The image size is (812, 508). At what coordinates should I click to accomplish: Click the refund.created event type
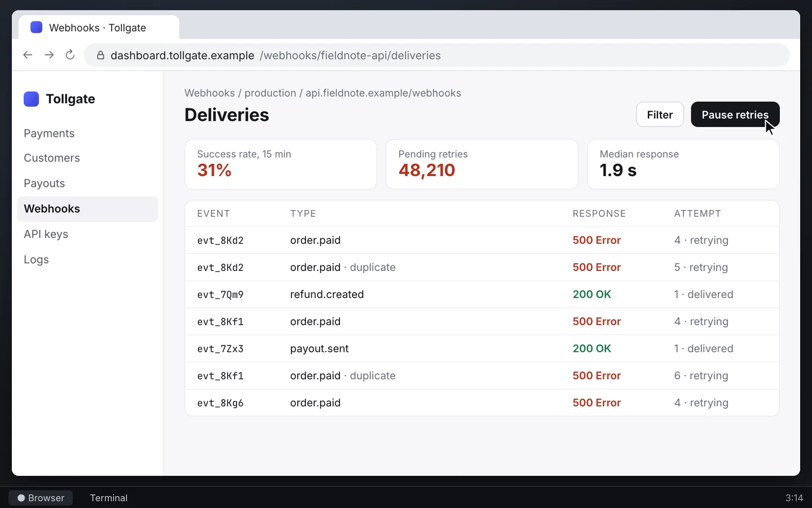click(327, 295)
